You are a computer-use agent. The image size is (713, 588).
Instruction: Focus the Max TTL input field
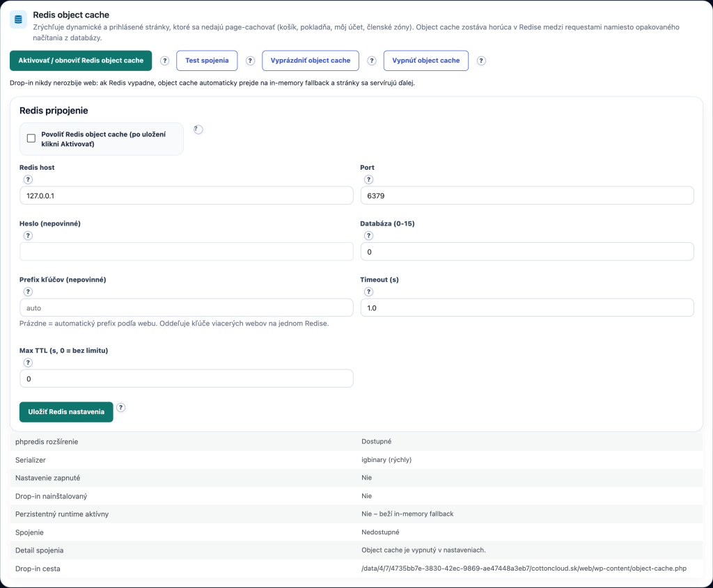(x=187, y=379)
